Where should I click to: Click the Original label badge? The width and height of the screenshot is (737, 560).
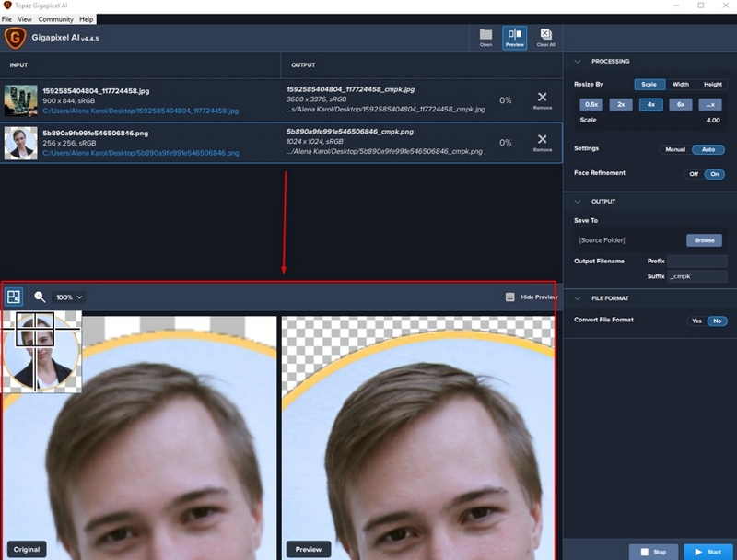(x=27, y=549)
